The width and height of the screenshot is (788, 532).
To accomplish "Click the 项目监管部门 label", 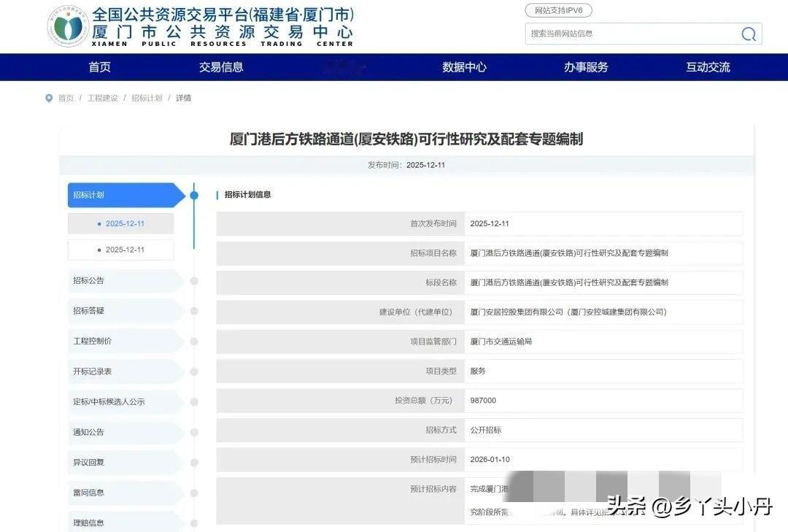I will pyautogui.click(x=433, y=342).
